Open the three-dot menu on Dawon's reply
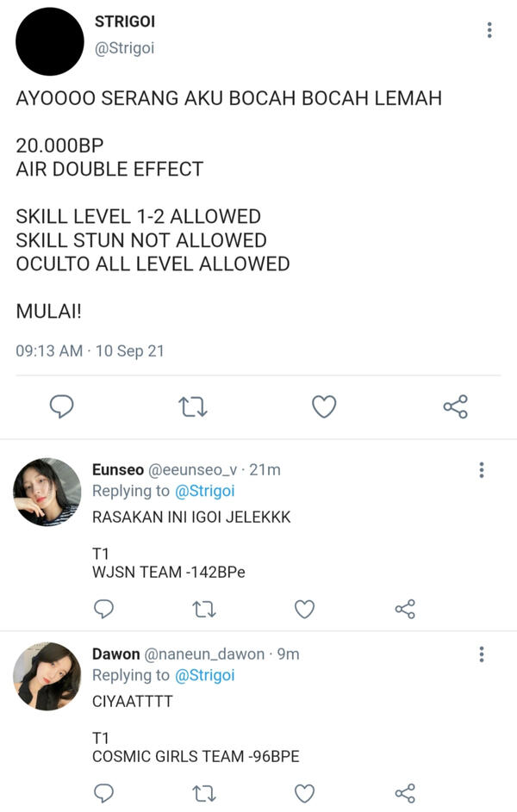This screenshot has width=517, height=812. [x=482, y=654]
